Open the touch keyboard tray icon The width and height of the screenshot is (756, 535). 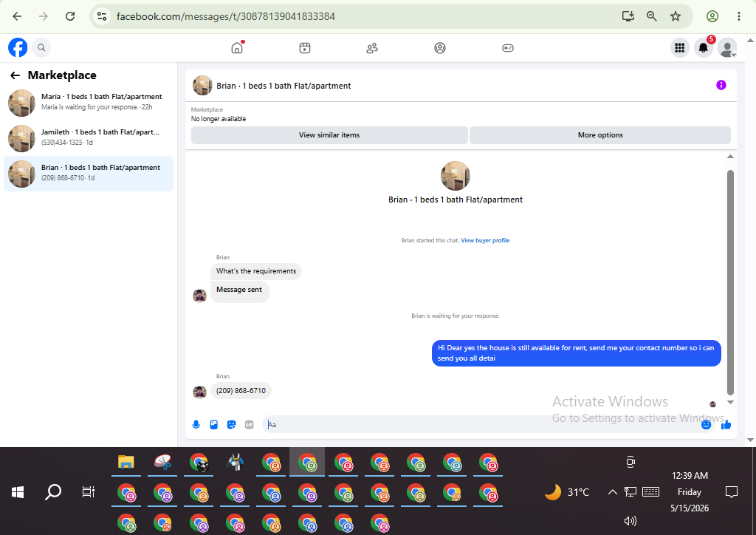pos(650,492)
